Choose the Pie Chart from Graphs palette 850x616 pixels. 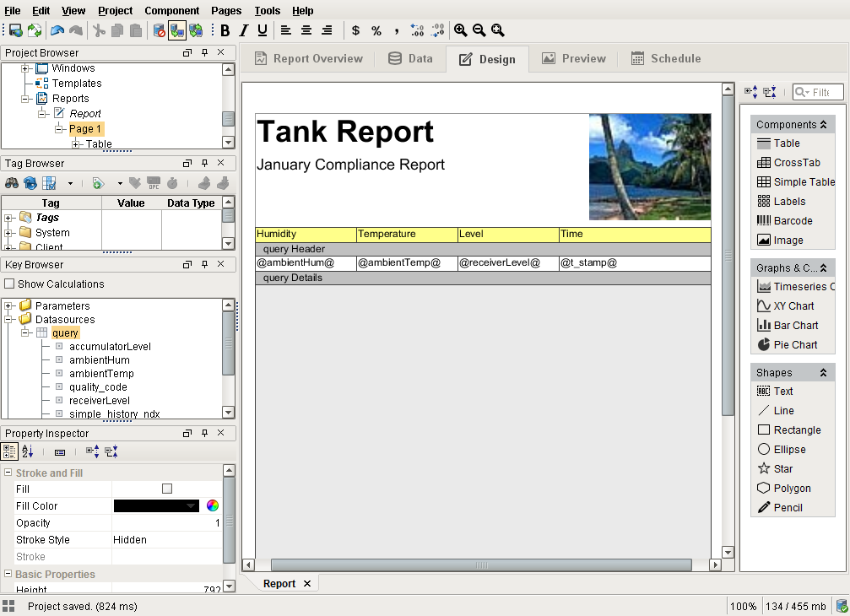point(788,344)
